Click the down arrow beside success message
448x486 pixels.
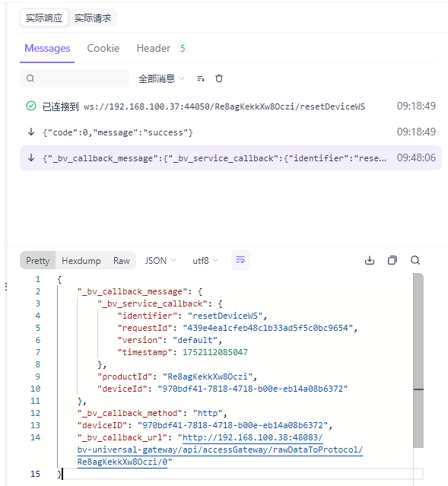[31, 132]
